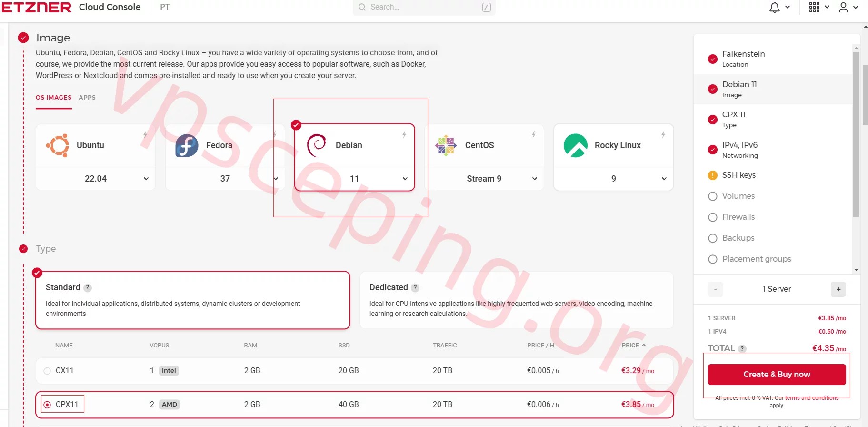Click the Intel badge in CX11 row
Viewport: 868px width, 427px height.
(169, 371)
